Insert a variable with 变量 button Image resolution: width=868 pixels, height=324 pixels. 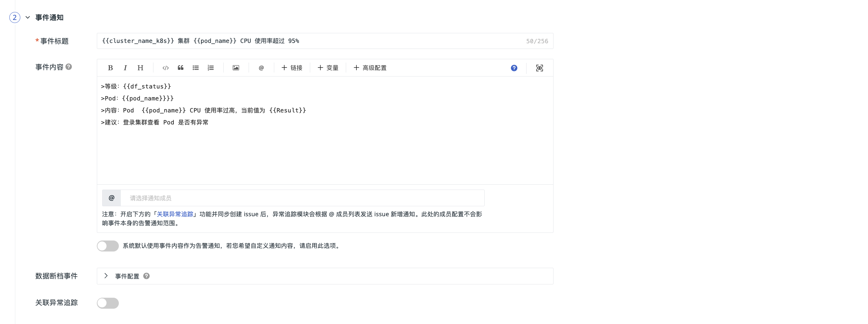tap(328, 68)
